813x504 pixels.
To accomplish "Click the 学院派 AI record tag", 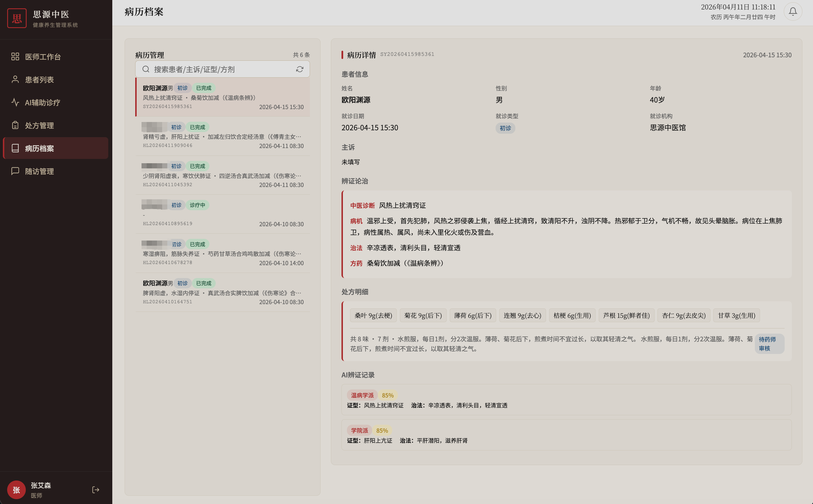I will pyautogui.click(x=359, y=430).
